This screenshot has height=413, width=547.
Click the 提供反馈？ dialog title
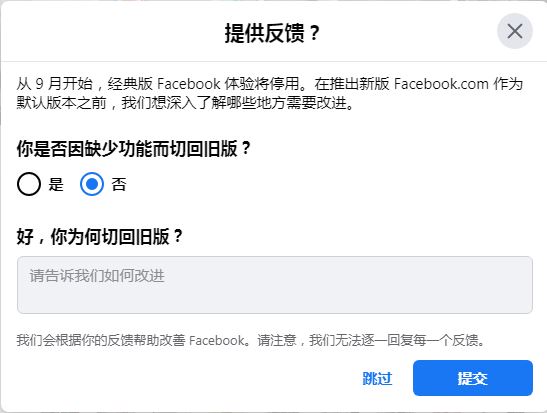(x=272, y=33)
